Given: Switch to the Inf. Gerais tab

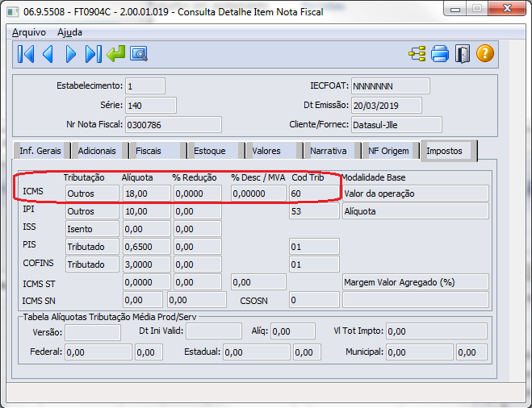Looking at the screenshot, I should [41, 151].
